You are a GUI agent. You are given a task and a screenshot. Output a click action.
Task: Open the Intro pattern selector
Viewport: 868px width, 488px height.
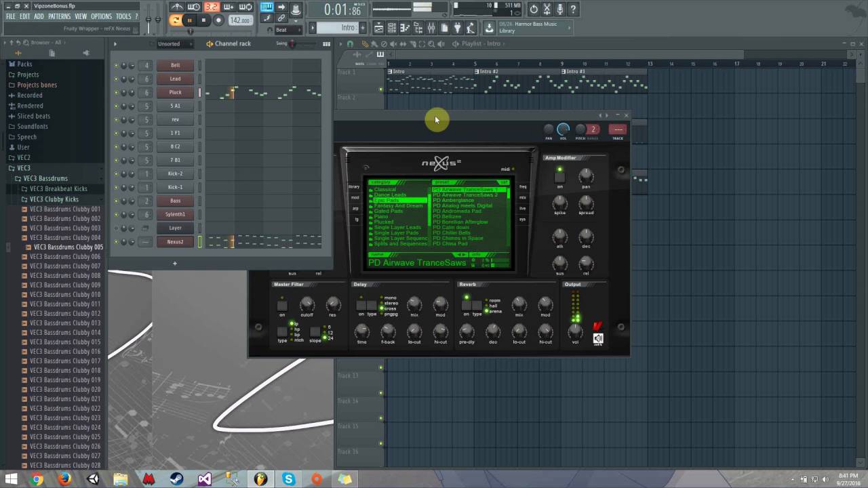(x=339, y=28)
